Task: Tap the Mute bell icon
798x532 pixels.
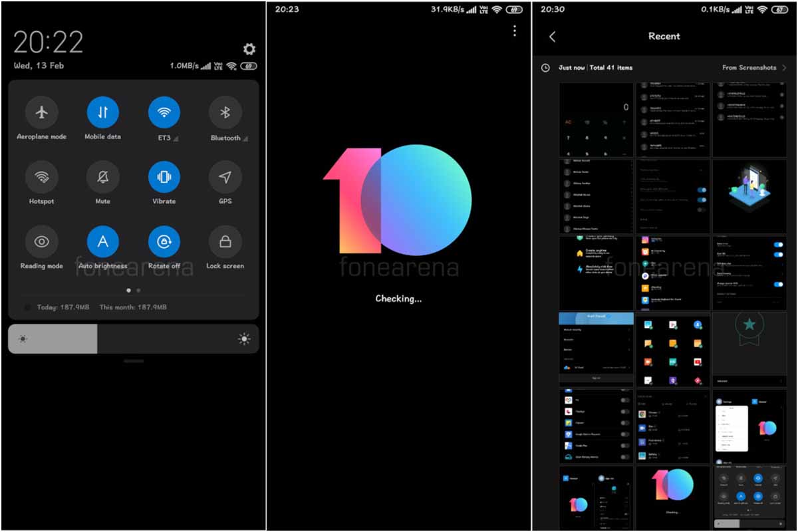Action: point(103,177)
